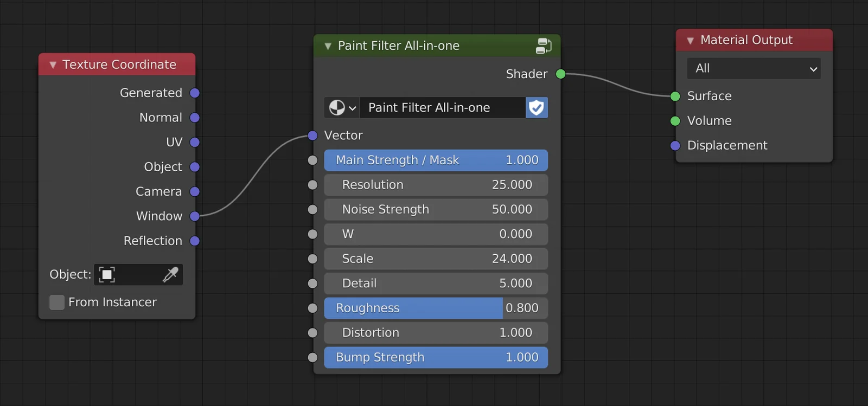Image resolution: width=868 pixels, height=406 pixels.
Task: Click the Main Strength / Mask input socket
Action: (x=312, y=160)
